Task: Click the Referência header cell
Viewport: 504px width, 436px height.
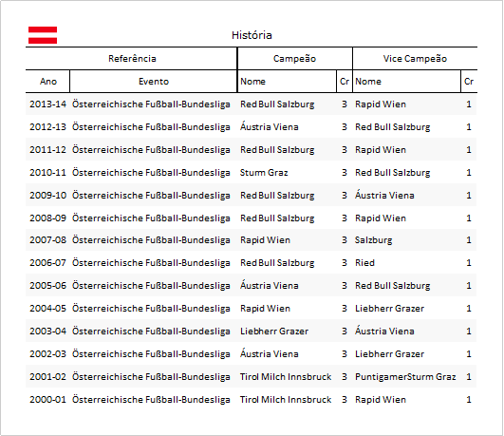Action: tap(132, 59)
